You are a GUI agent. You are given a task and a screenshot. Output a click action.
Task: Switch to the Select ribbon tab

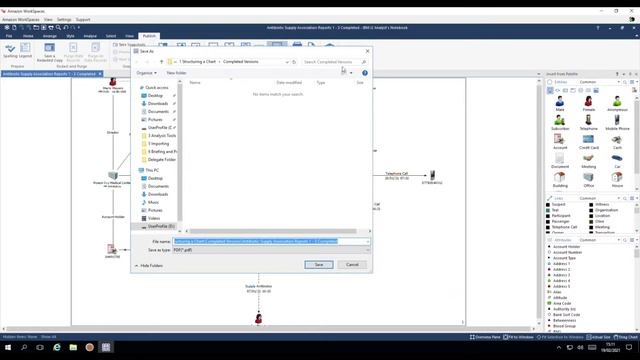pos(111,36)
